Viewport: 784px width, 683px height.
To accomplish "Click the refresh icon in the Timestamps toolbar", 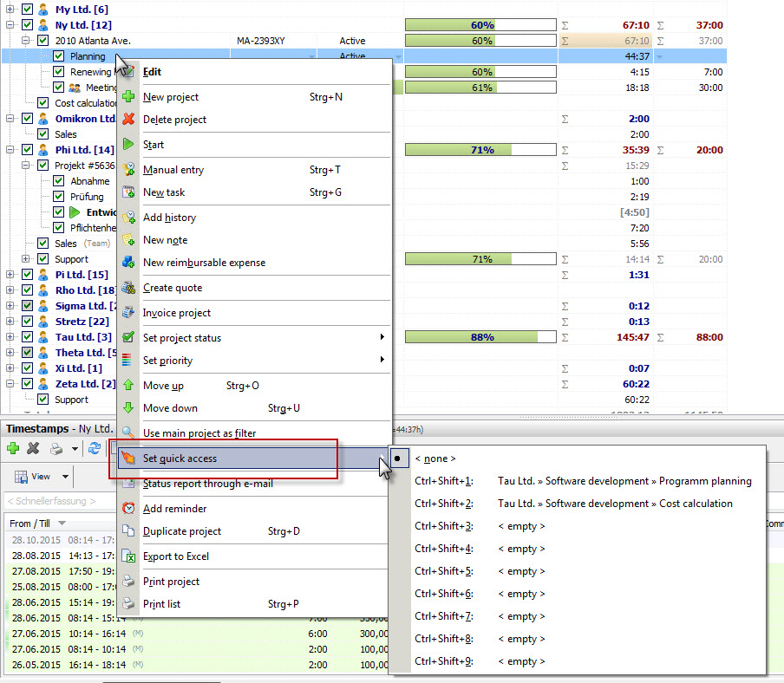I will point(95,448).
